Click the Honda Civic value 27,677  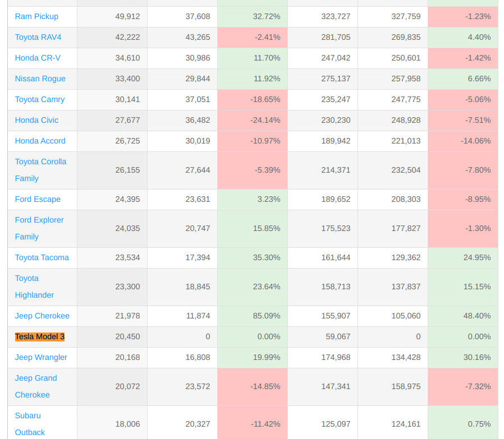click(x=112, y=121)
